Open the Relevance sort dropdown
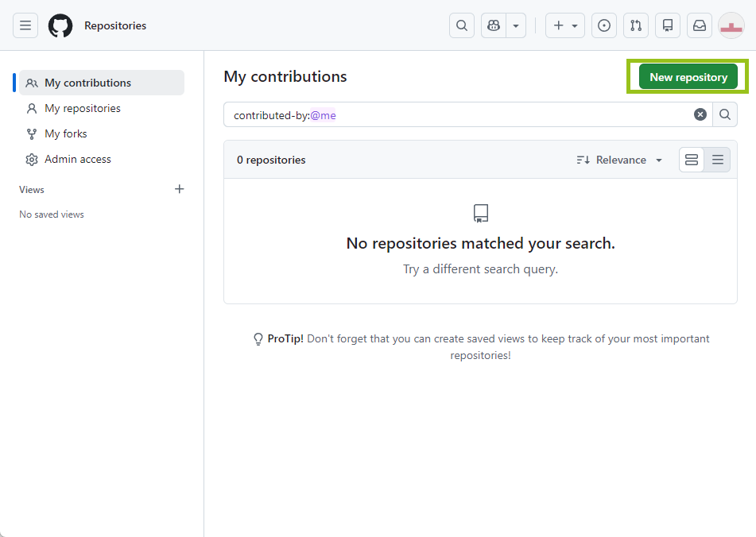This screenshot has height=537, width=756. tap(619, 160)
